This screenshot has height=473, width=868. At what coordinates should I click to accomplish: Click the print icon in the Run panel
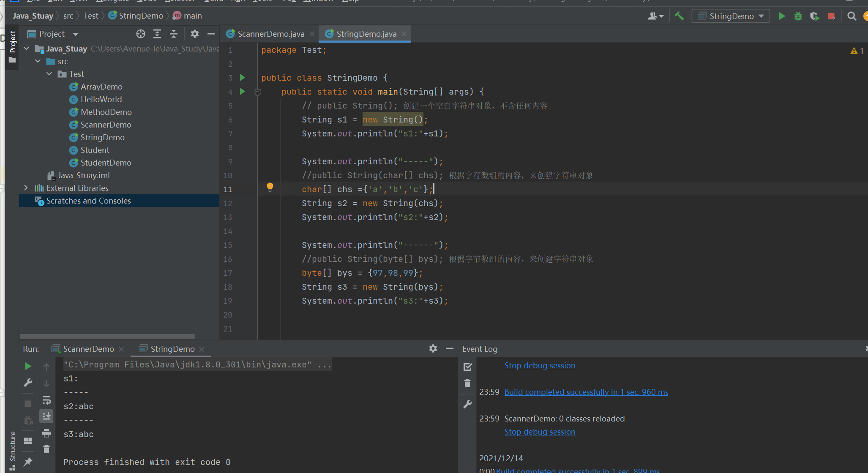(x=46, y=433)
